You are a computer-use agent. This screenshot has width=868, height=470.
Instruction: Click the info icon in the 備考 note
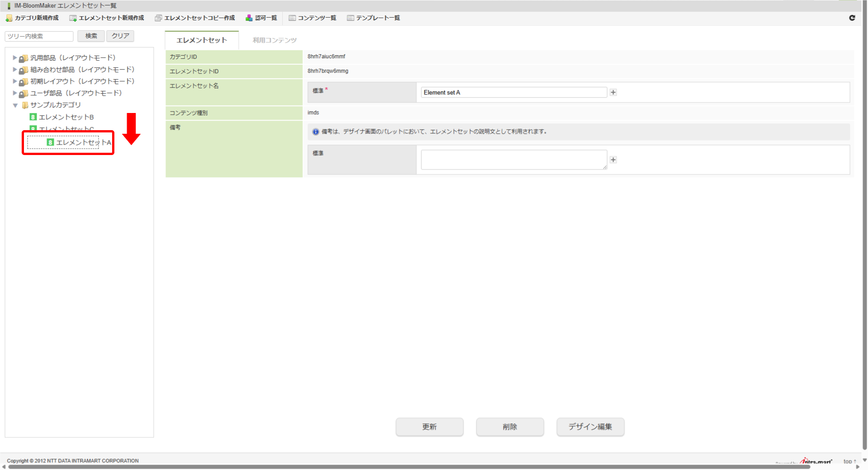[x=316, y=132]
